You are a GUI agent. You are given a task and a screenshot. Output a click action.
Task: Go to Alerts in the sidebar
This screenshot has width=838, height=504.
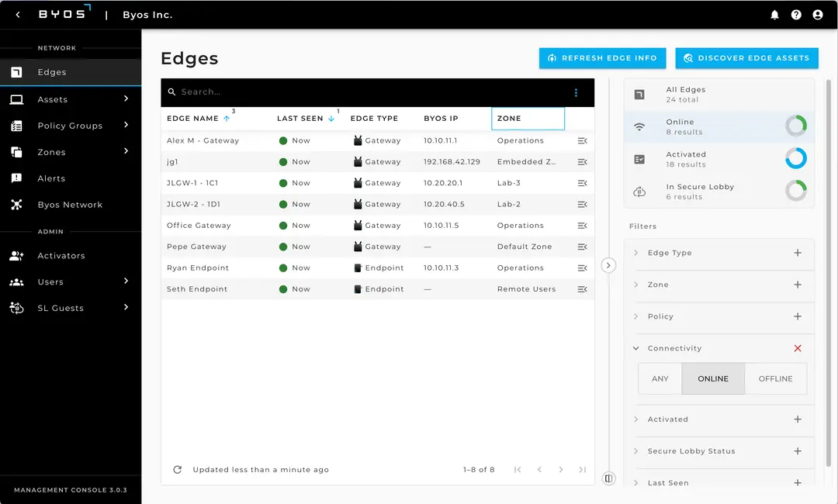51,178
